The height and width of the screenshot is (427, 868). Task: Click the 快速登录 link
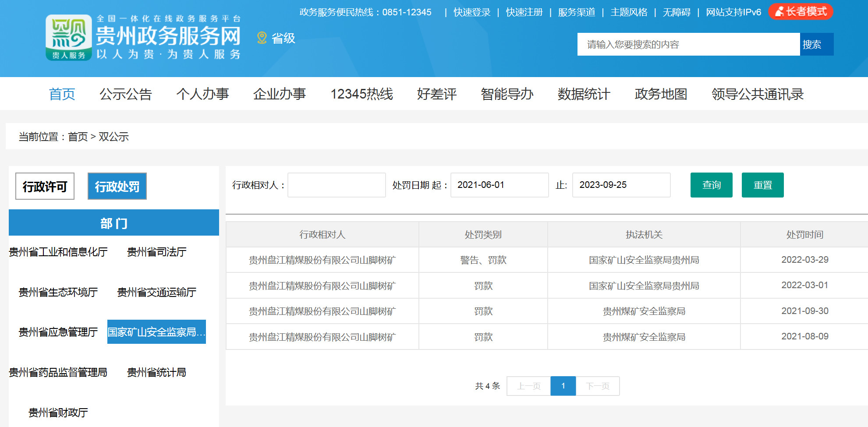(472, 12)
